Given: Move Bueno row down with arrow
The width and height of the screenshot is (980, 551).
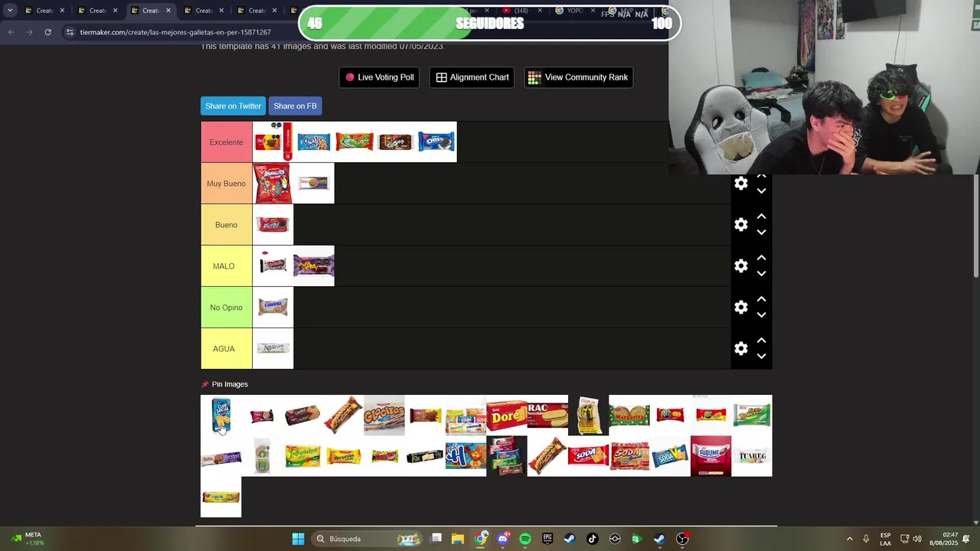Looking at the screenshot, I should click(x=761, y=233).
